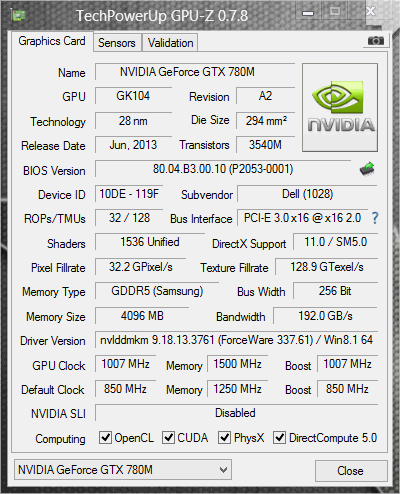The width and height of the screenshot is (400, 494).
Task: Click the GPU-Z app icon in title bar
Action: (x=19, y=15)
